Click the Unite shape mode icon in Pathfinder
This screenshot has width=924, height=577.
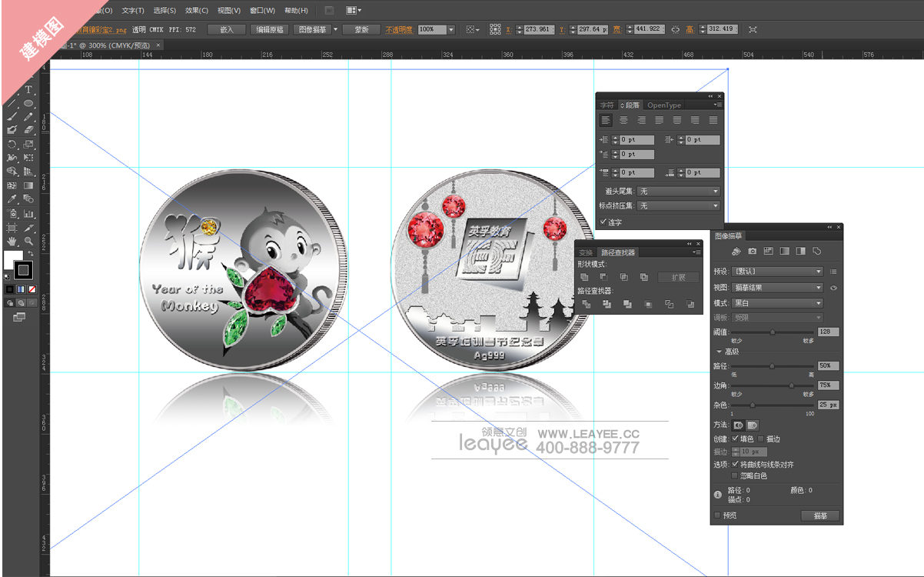pos(584,277)
